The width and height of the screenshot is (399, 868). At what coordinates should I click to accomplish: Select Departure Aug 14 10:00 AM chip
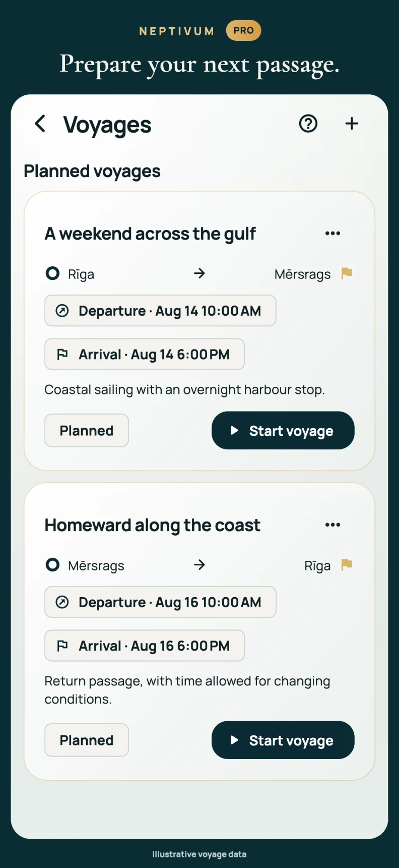160,311
